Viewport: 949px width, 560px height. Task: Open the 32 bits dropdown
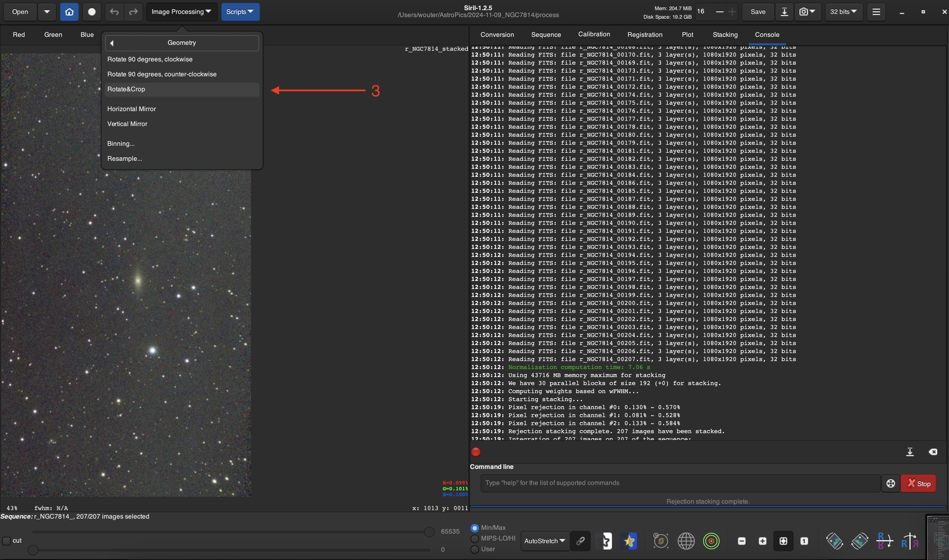pyautogui.click(x=843, y=12)
